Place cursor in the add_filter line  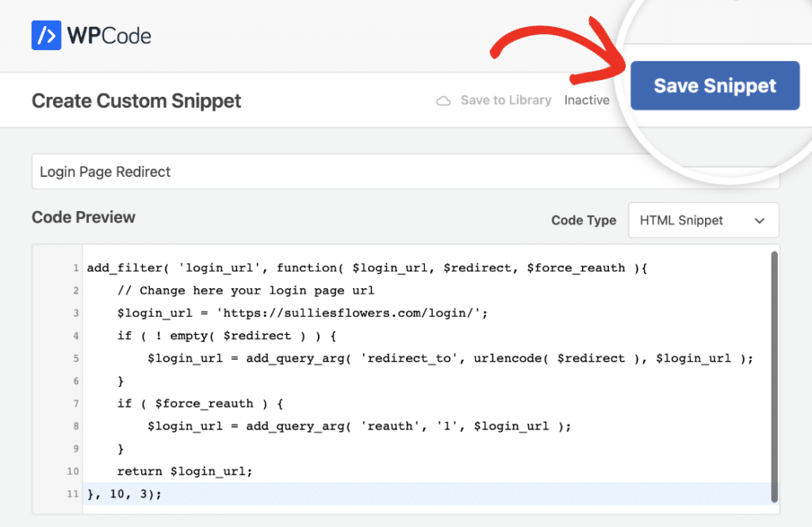pos(366,268)
